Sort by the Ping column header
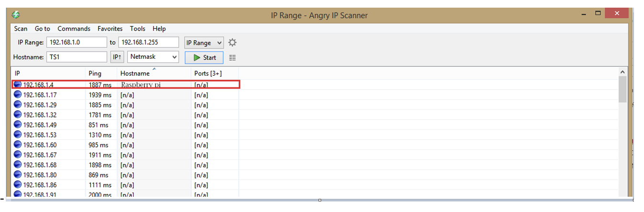Screen dimensions: 644x212 click(102, 74)
